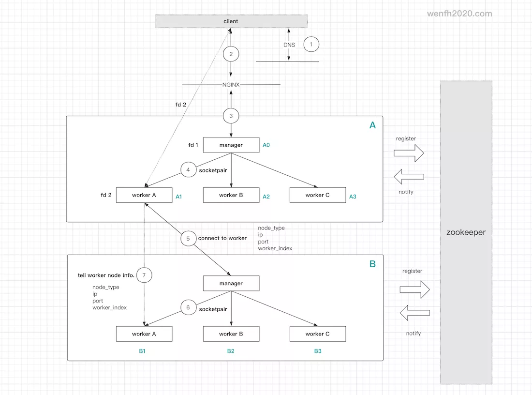Click the circled number 1 beside DNS
The image size is (532, 395).
click(x=311, y=45)
